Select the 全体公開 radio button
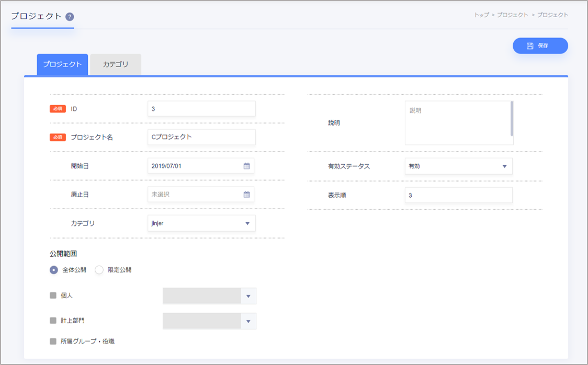This screenshot has width=588, height=365. 53,270
